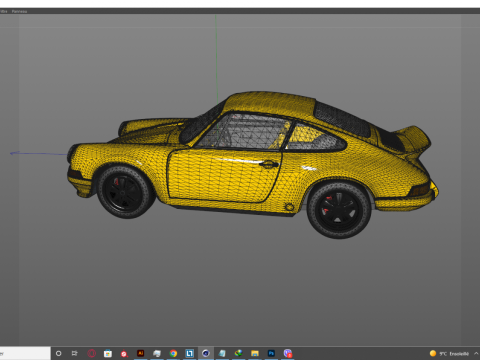Click the taskbar search box
Viewport: 480px width, 360px height.
tap(25, 353)
